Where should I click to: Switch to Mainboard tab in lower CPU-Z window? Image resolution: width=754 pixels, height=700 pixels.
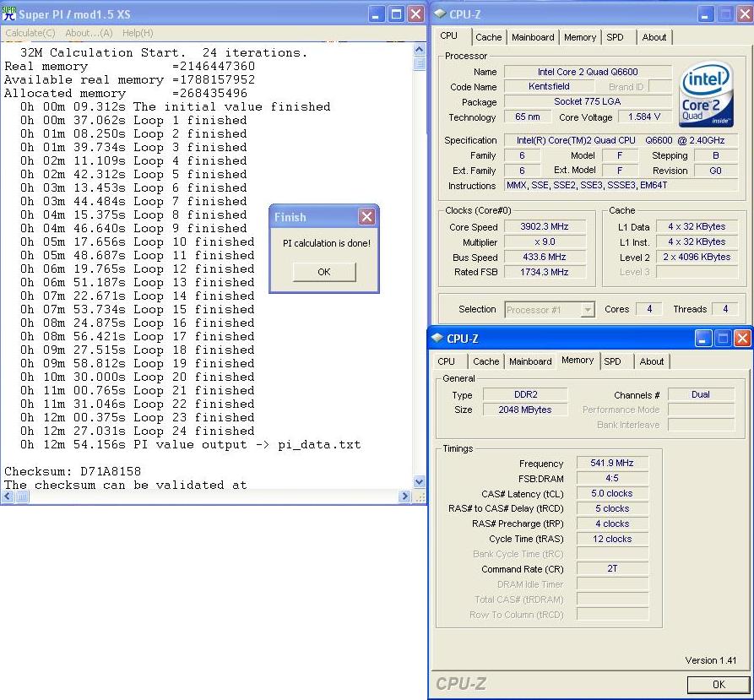530,361
